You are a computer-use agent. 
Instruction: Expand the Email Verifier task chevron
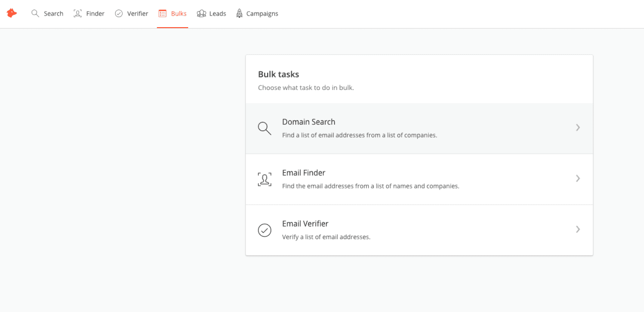578,230
